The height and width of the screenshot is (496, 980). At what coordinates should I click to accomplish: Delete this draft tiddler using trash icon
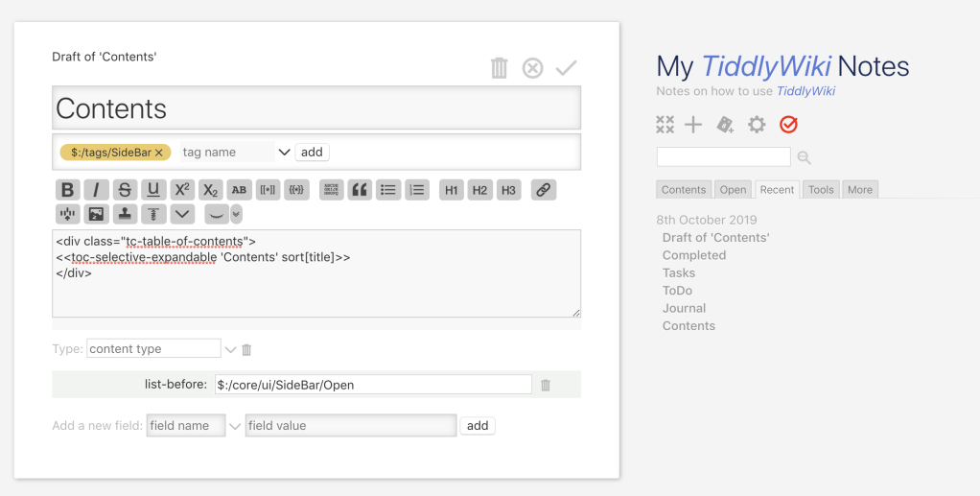[500, 68]
